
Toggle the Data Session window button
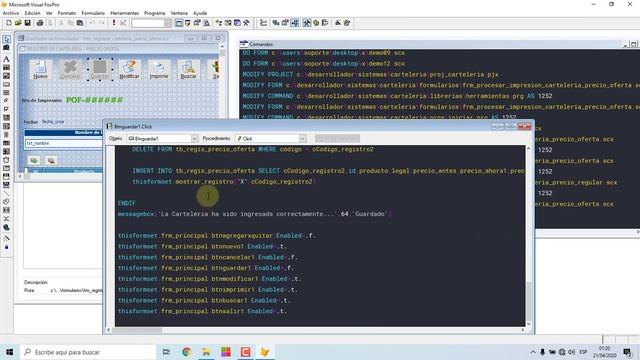click(187, 23)
